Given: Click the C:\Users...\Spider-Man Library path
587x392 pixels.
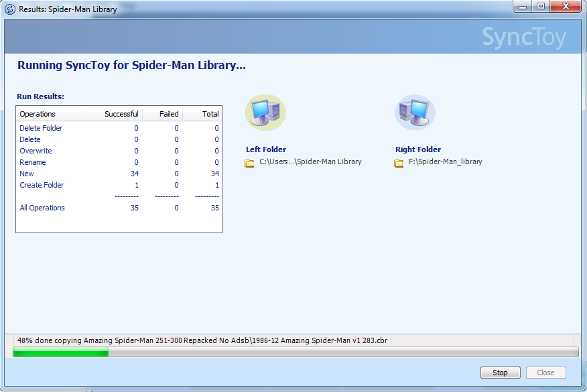Looking at the screenshot, I should (310, 161).
